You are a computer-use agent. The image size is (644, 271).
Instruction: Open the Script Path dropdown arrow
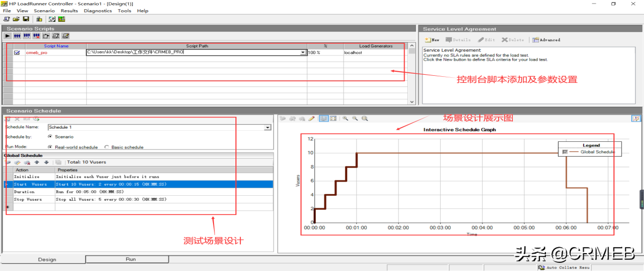[303, 52]
